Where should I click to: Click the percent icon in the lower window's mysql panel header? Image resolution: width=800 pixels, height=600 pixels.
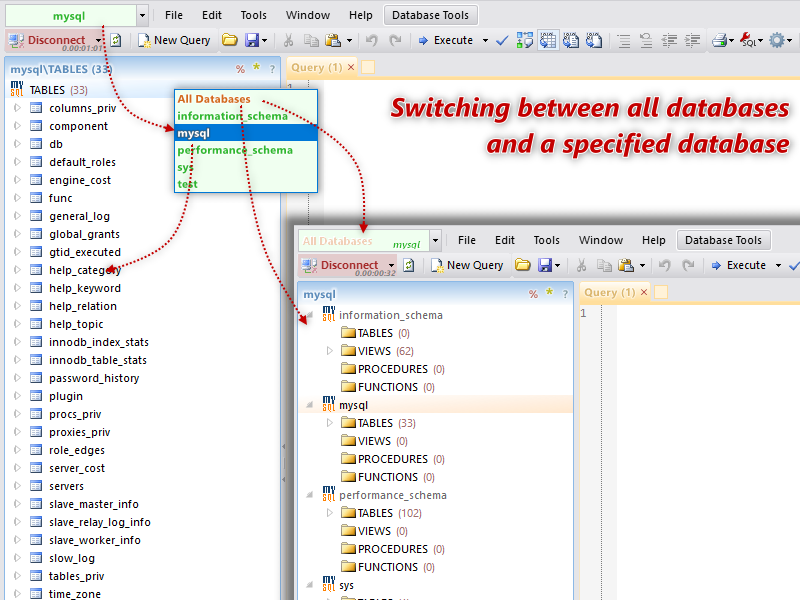[x=533, y=294]
